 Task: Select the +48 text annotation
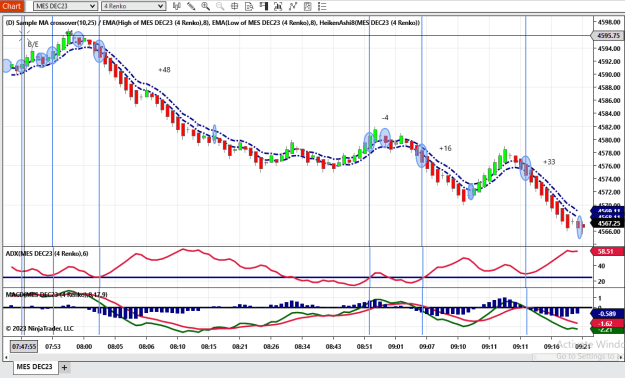coord(164,70)
